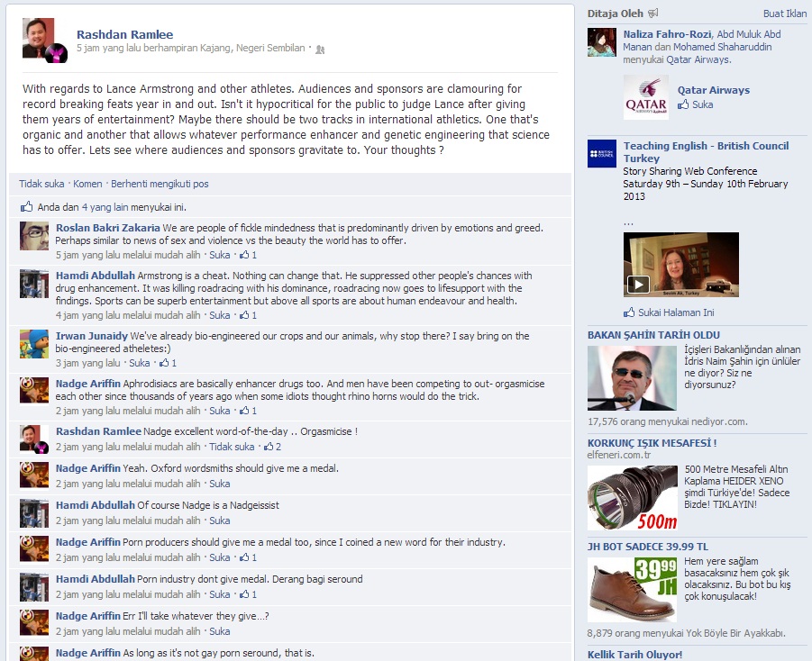
Task: Click thumbs-up count on Roslan Bakri Zakaria's comment
Action: 248,255
